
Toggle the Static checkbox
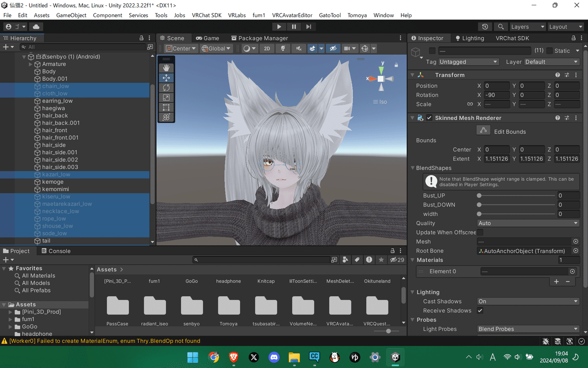549,51
